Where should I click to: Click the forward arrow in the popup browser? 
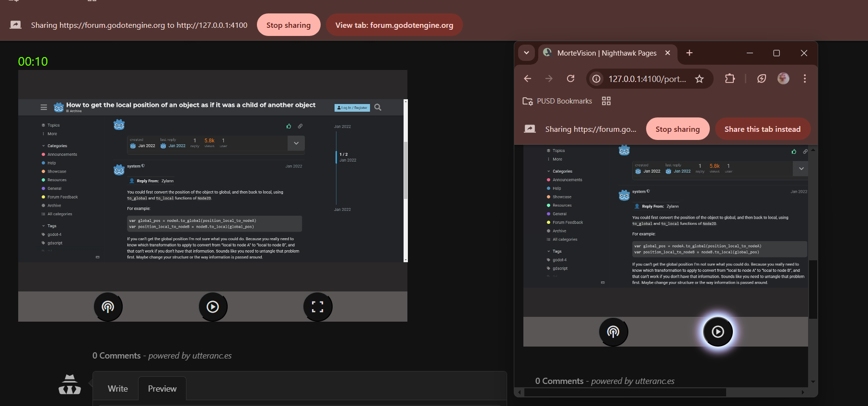click(549, 79)
